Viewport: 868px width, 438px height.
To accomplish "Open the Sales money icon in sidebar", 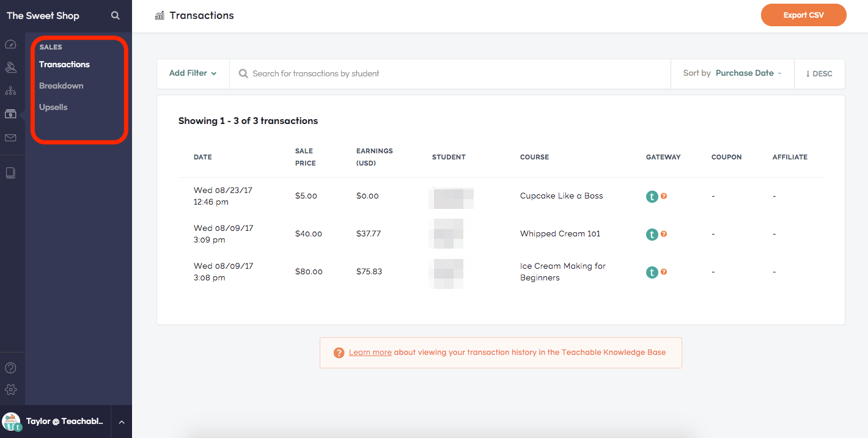I will [10, 114].
